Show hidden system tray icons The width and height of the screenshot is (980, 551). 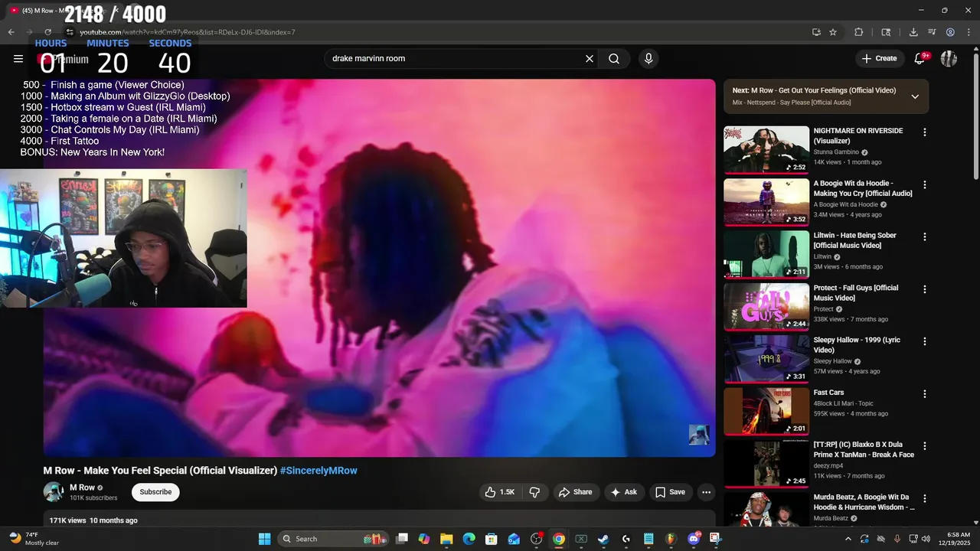tap(848, 539)
